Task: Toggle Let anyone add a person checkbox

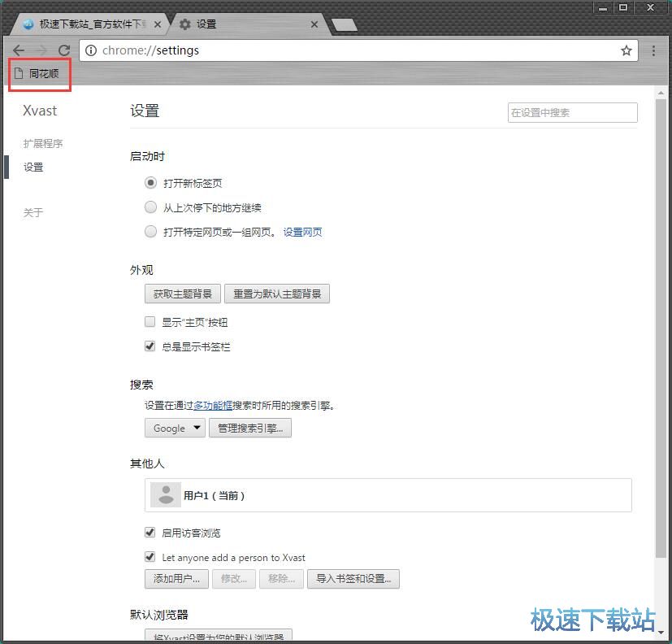Action: tap(150, 557)
